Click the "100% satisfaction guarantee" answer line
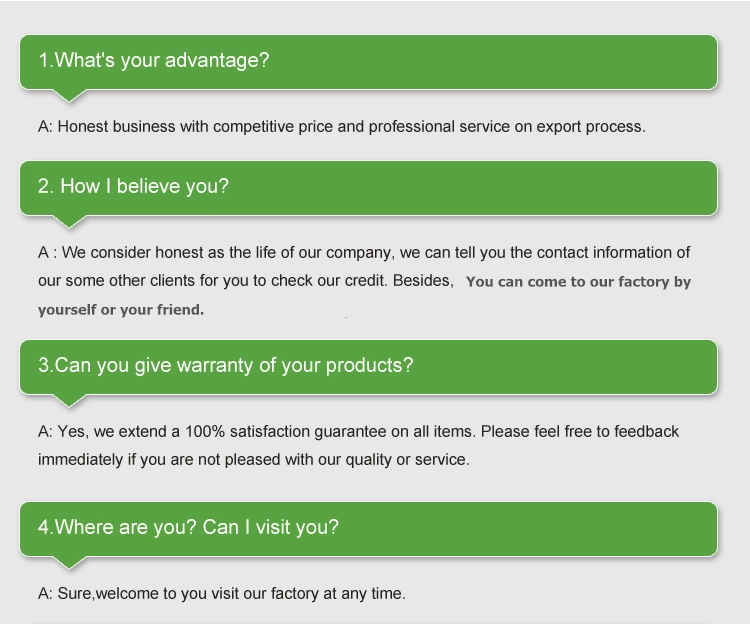Viewport: 750px width, 624px height. pos(358,432)
